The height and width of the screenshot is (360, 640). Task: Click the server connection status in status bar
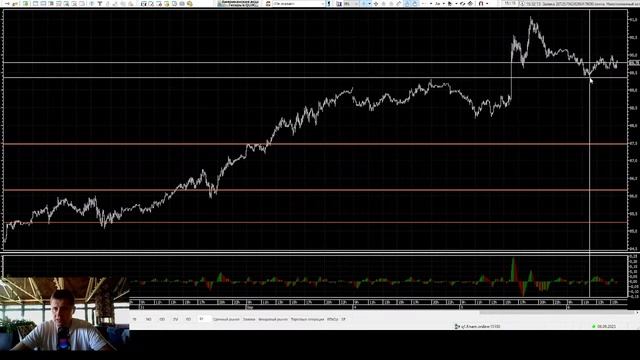478,327
